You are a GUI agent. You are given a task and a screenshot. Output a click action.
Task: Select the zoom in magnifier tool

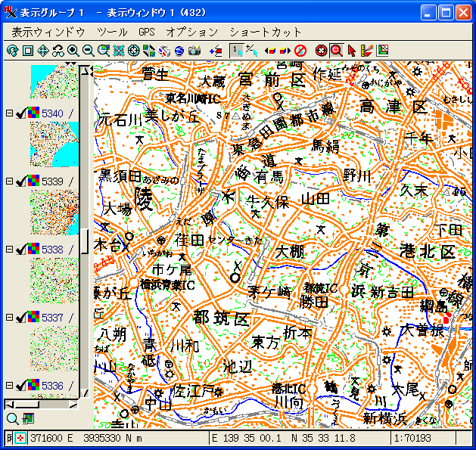tap(73, 51)
